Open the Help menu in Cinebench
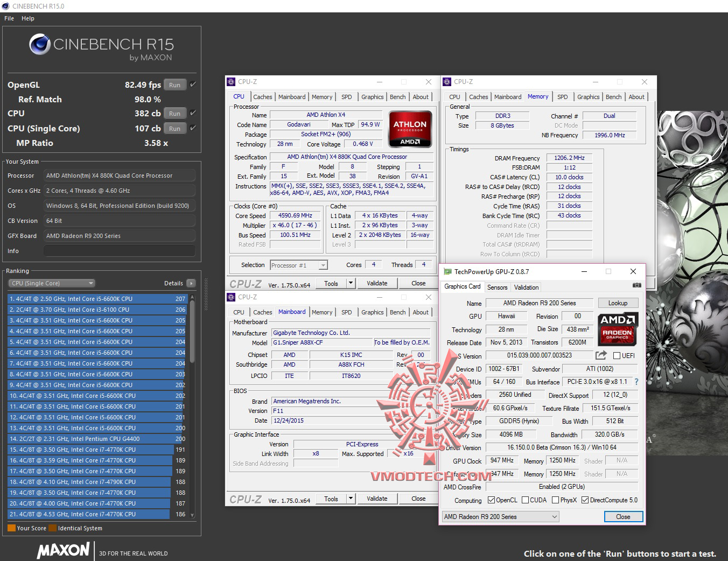Viewport: 728px width, 561px height. (x=28, y=18)
